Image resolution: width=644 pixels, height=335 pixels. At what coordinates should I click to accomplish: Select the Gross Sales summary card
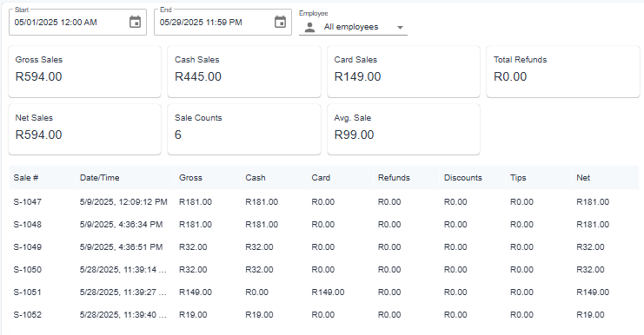click(x=84, y=71)
